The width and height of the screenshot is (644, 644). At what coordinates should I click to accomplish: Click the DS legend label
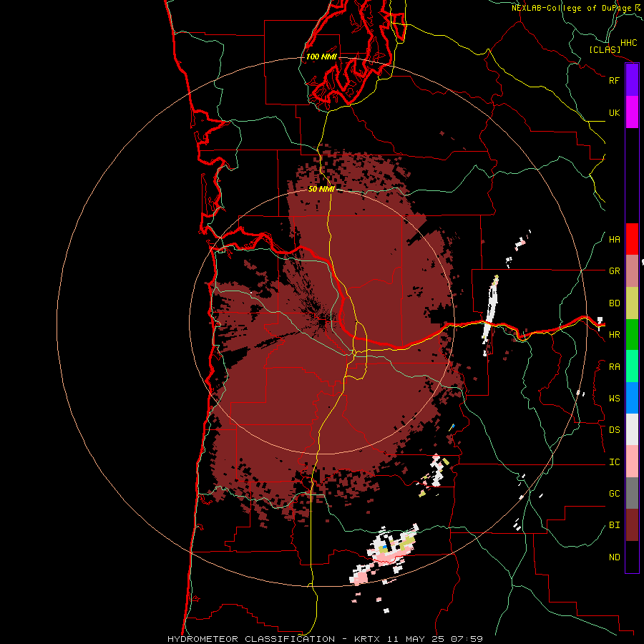coord(615,430)
